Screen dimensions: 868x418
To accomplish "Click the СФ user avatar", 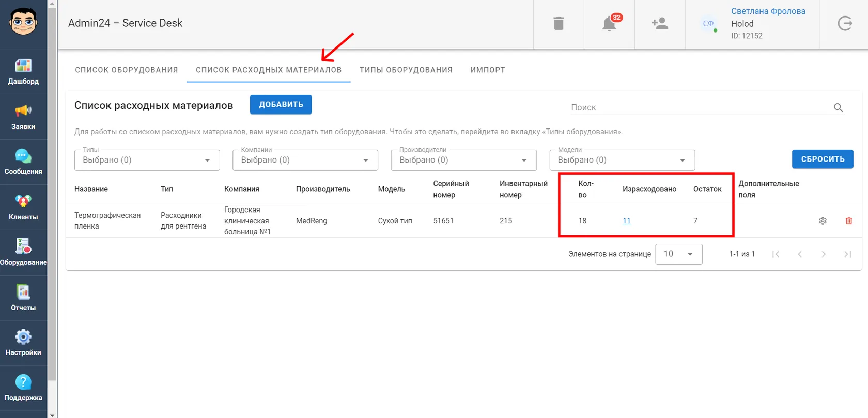I will tap(708, 24).
